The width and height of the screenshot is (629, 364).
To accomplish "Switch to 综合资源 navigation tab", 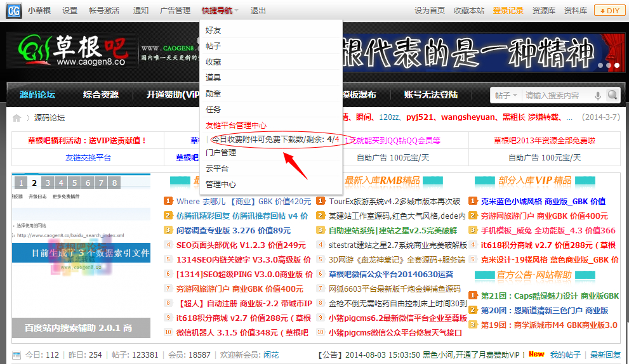I will tap(101, 94).
